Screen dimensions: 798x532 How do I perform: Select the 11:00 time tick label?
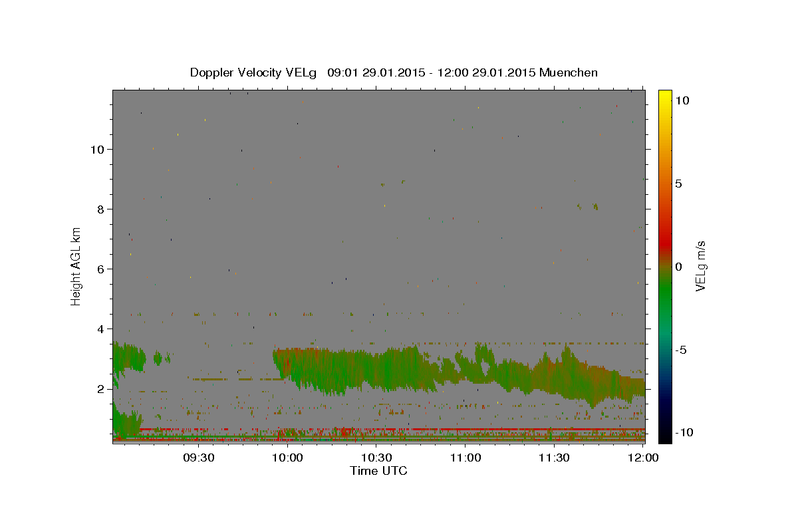[x=465, y=458]
